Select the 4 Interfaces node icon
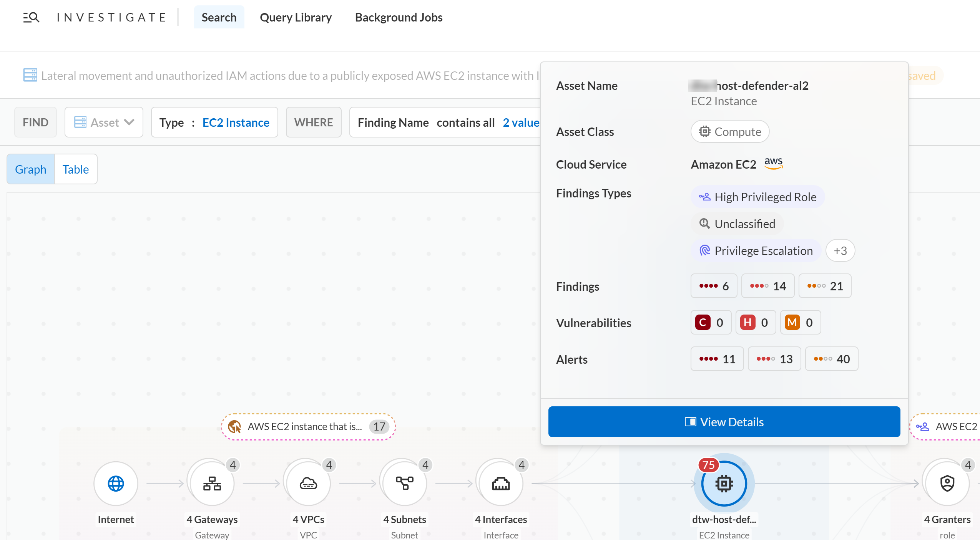The width and height of the screenshot is (980, 540). tap(501, 483)
